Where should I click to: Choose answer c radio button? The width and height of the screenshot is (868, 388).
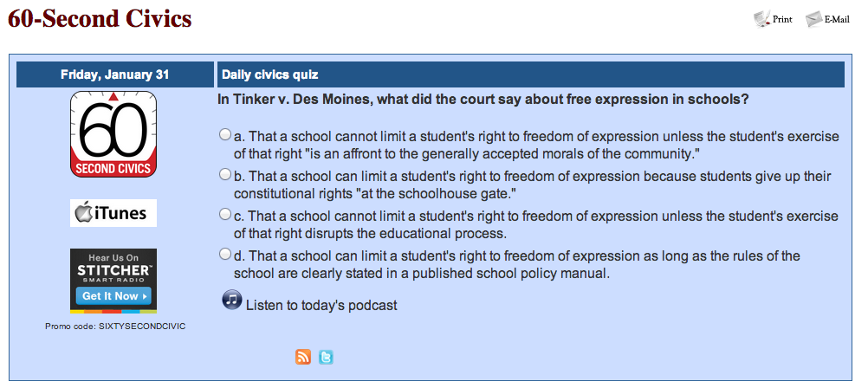pos(224,214)
